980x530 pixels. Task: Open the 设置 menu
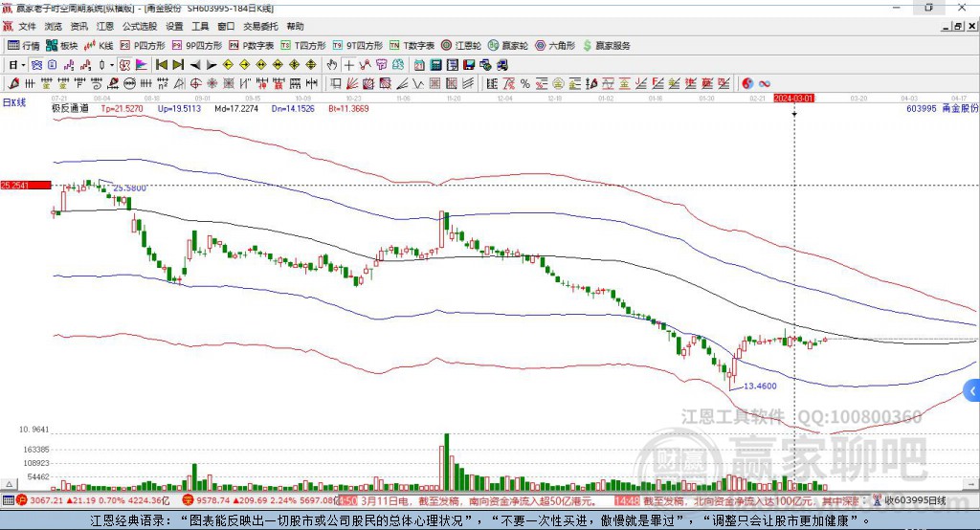click(174, 26)
